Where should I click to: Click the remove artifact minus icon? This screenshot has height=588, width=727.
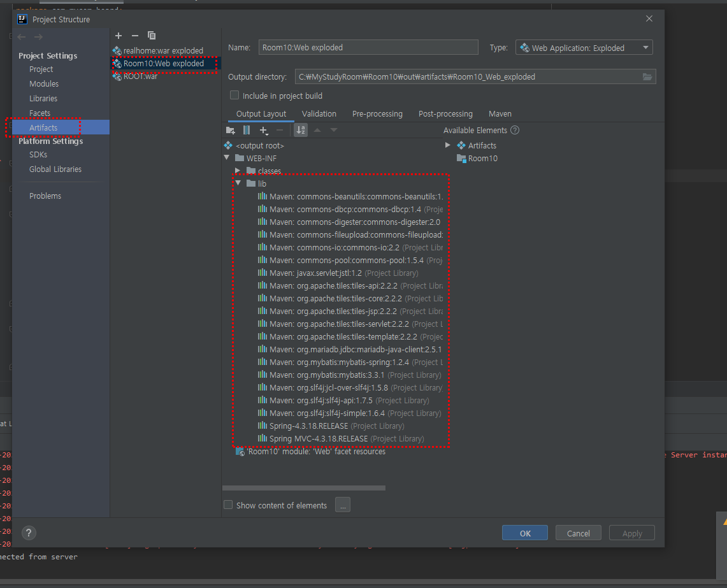click(x=135, y=36)
